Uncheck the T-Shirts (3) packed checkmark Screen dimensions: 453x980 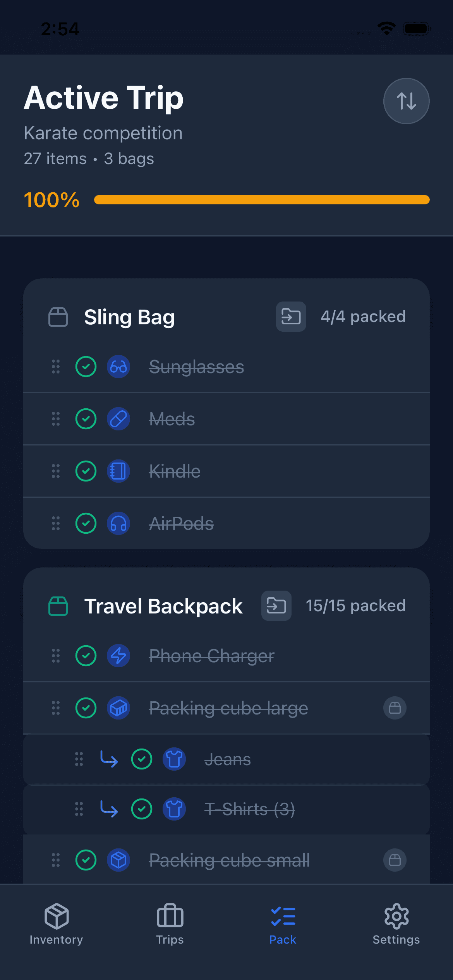pyautogui.click(x=142, y=809)
